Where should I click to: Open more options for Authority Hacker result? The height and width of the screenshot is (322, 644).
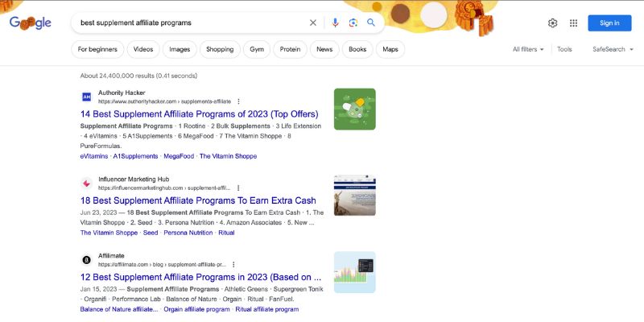click(238, 101)
